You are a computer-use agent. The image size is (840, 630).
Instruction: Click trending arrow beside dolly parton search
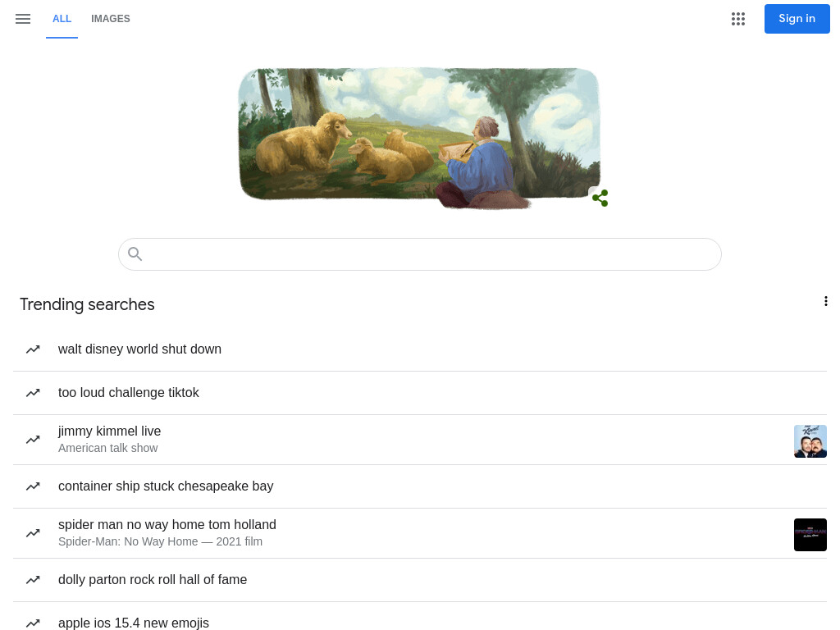click(33, 580)
